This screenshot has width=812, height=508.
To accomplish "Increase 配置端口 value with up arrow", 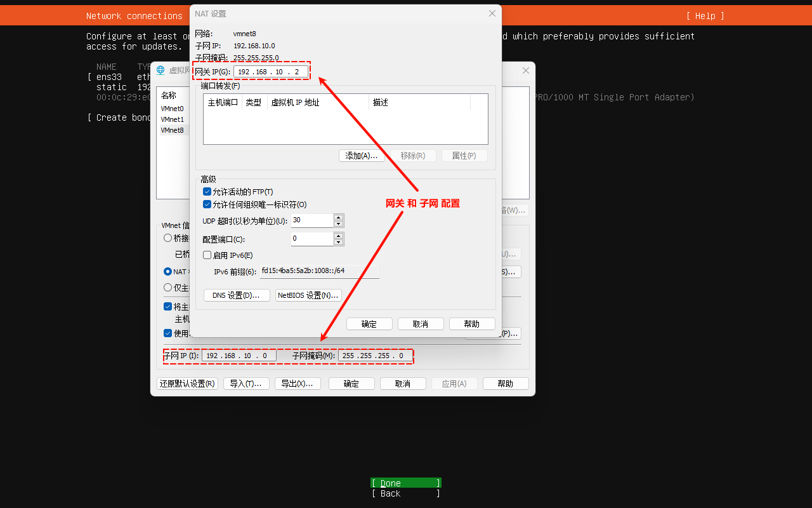I will coord(338,236).
